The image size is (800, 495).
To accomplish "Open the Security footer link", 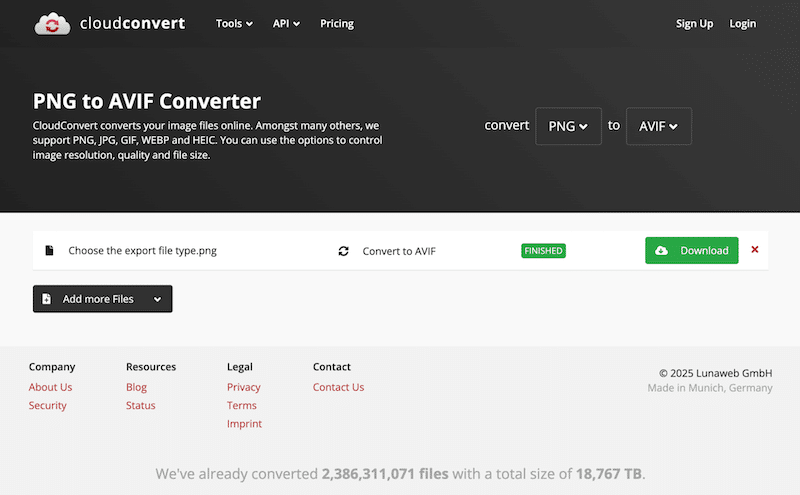I will (47, 406).
